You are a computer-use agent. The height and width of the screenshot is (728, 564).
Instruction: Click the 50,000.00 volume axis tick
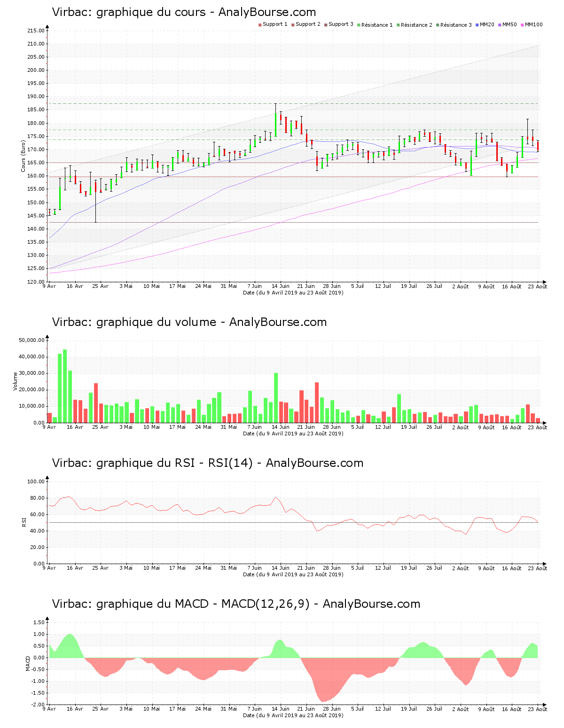[x=31, y=340]
